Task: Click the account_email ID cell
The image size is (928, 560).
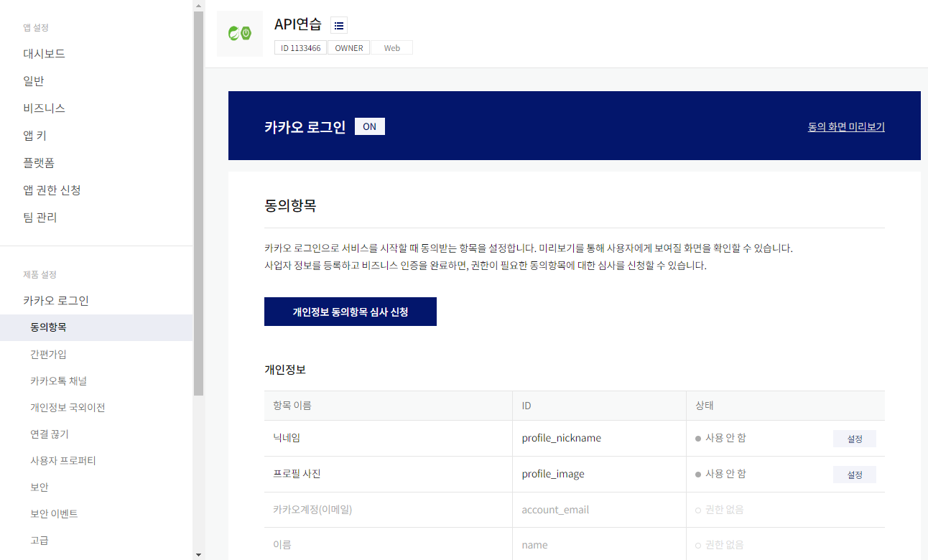Action: click(x=599, y=510)
